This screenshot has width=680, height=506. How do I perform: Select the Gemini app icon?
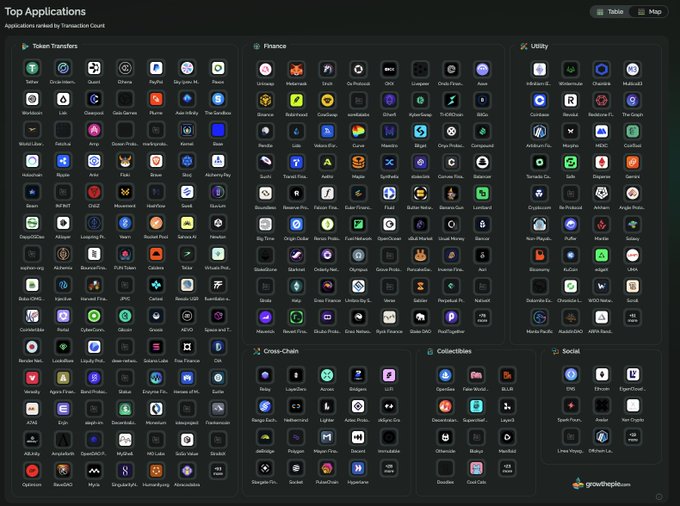pos(632,163)
